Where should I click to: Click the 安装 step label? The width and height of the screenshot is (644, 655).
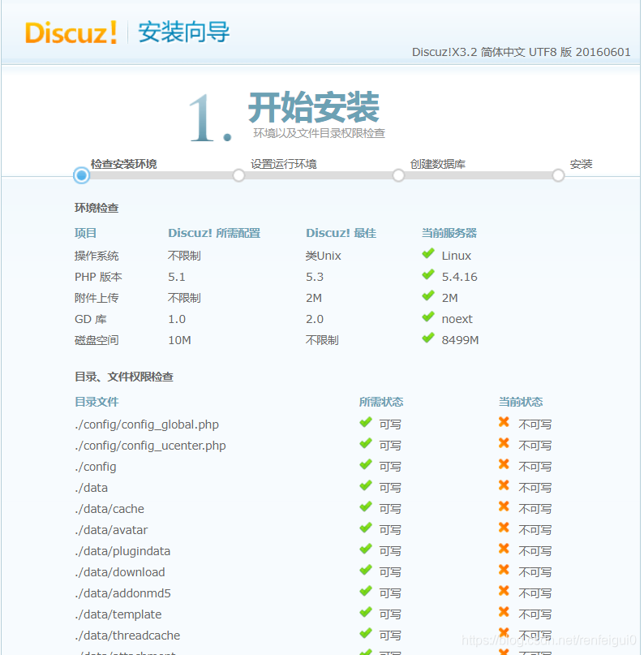point(581,164)
